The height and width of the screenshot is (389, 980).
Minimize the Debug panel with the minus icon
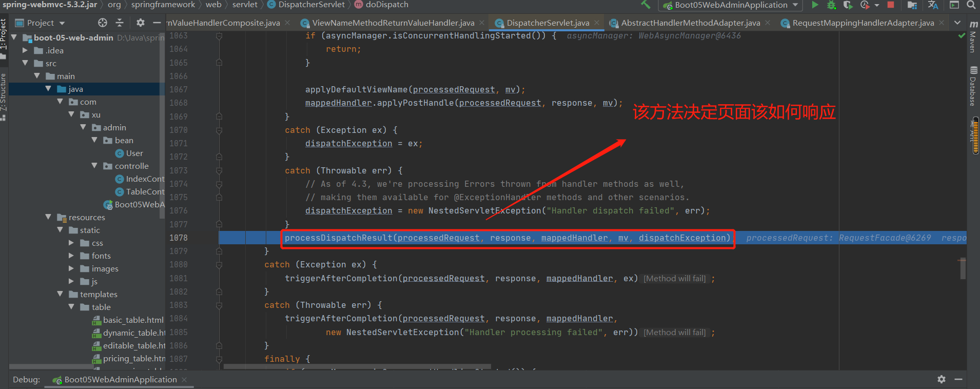958,379
